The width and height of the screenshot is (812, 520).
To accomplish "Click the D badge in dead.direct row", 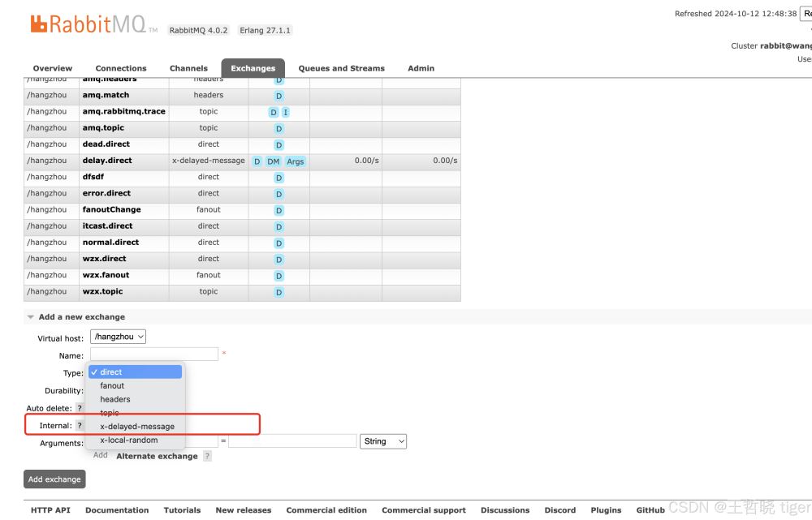I will (x=279, y=145).
